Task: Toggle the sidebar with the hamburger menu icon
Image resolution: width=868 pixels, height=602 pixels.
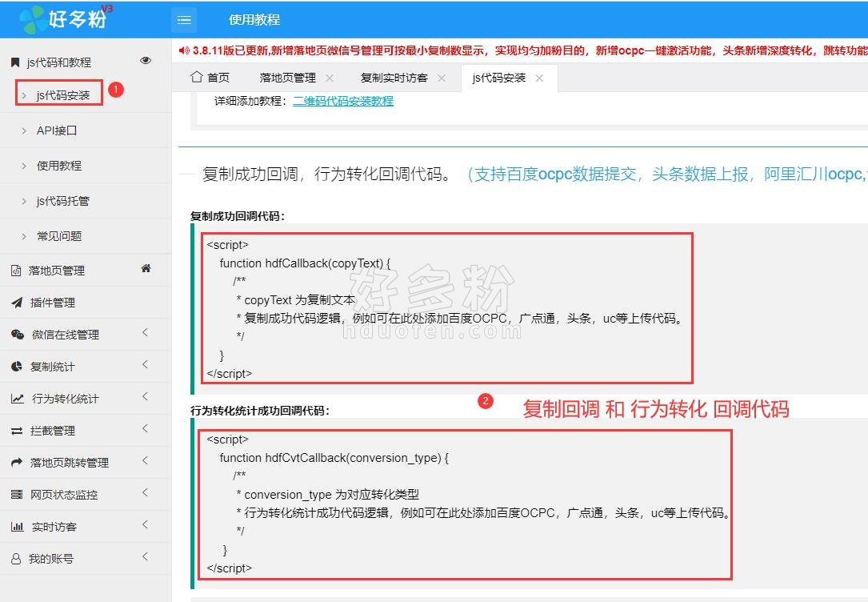Action: (184, 20)
